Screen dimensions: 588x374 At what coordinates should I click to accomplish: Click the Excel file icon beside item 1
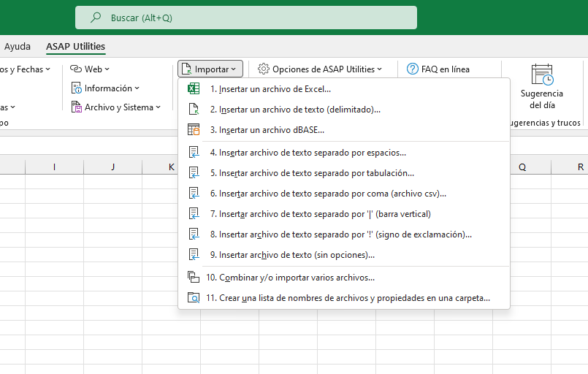pos(194,89)
